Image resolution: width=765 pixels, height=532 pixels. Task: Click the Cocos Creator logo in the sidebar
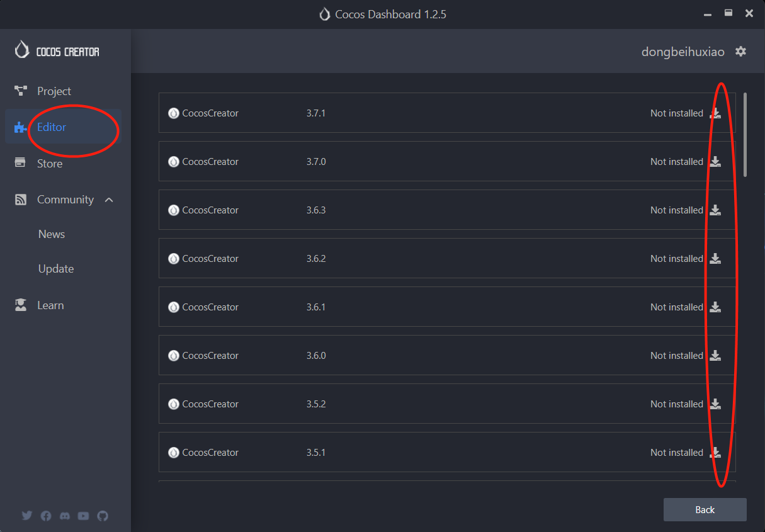pos(57,50)
